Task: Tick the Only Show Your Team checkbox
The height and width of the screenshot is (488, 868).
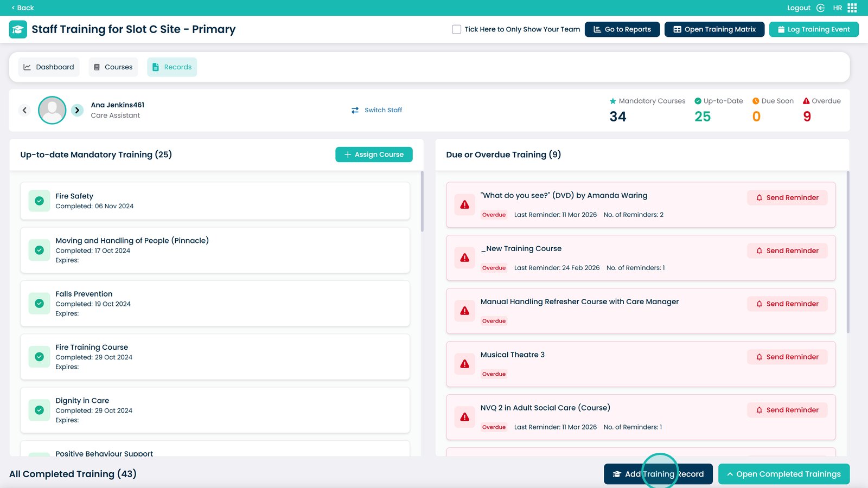Action: (x=456, y=29)
